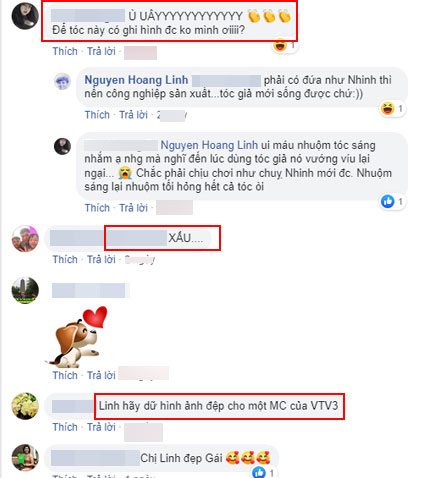
Task: Open Nguyen Hoang Linh's profile picture
Action: click(x=62, y=82)
